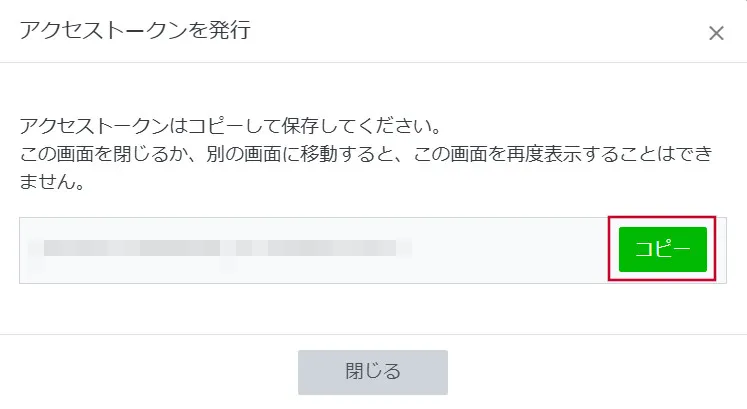Click empty space in the token box
The image size is (747, 409).
tap(510, 250)
